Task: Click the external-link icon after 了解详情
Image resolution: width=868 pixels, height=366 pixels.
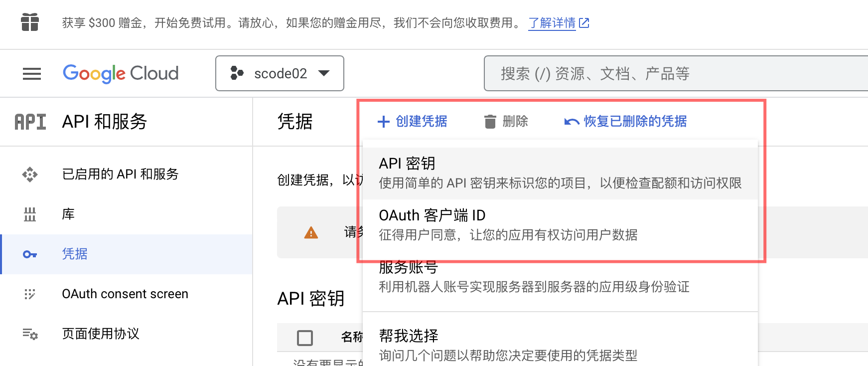Action: click(x=584, y=23)
